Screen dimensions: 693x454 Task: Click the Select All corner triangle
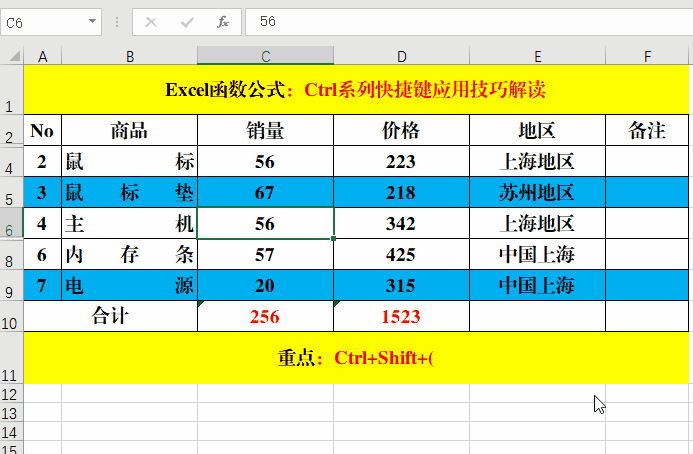point(15,56)
